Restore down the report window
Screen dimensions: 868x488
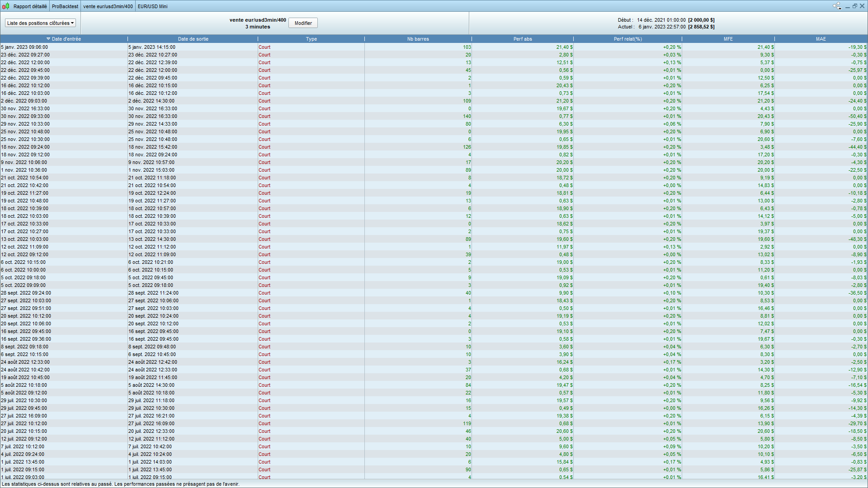[854, 6]
